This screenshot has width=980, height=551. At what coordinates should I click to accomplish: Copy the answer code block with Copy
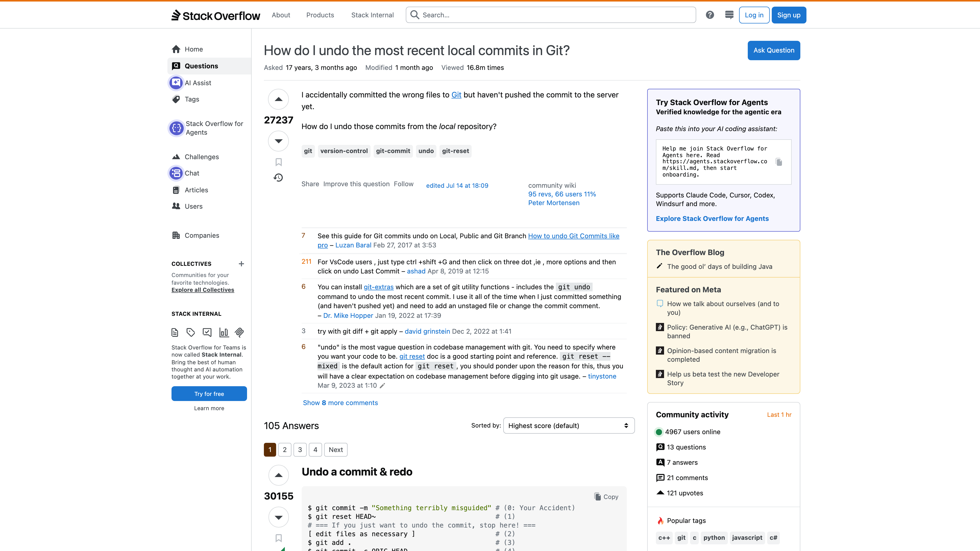point(606,497)
